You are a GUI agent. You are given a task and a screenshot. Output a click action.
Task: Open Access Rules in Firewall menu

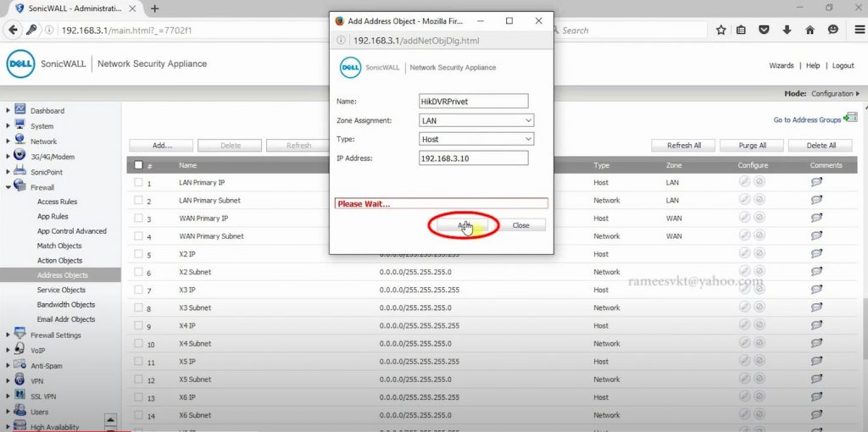tap(57, 202)
